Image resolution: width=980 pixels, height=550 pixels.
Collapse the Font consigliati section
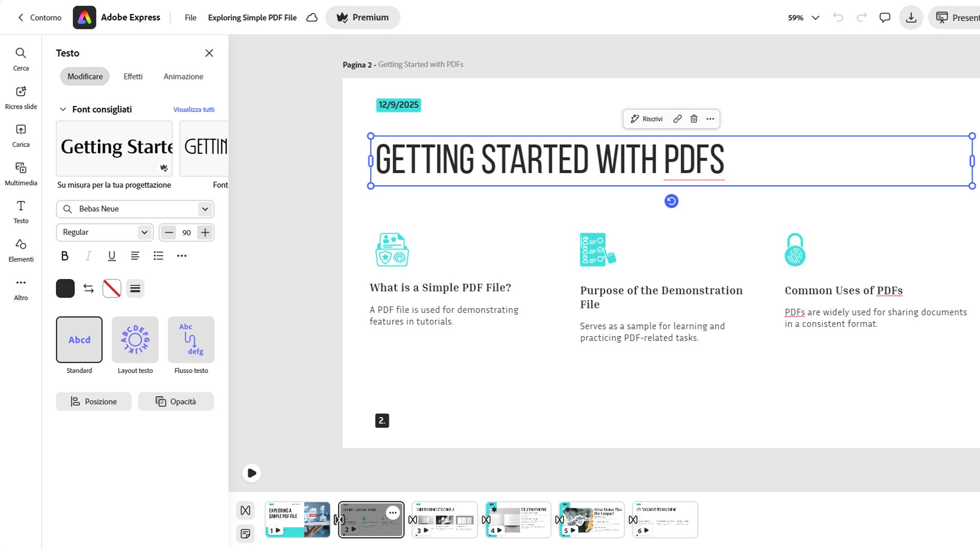coord(63,109)
